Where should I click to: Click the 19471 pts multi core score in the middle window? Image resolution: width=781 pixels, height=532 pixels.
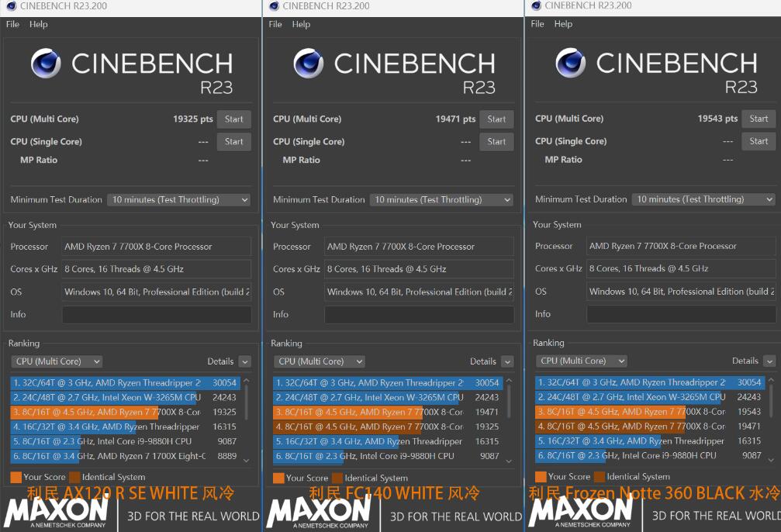455,119
